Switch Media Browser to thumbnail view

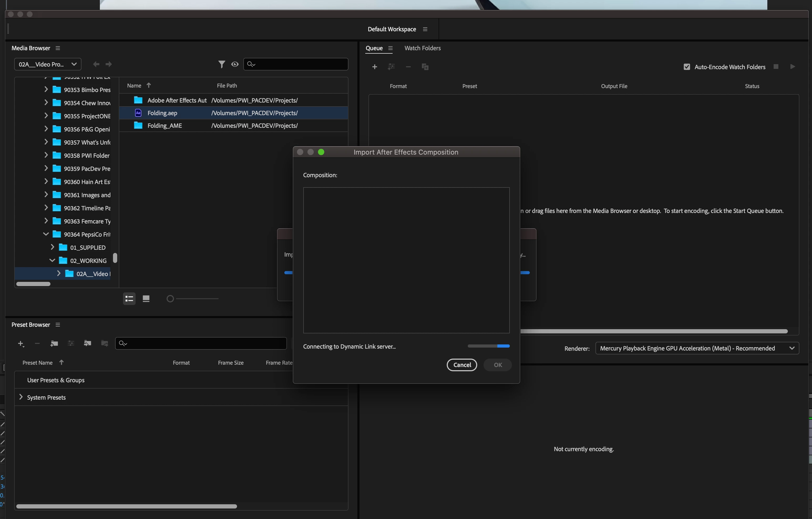coord(146,299)
